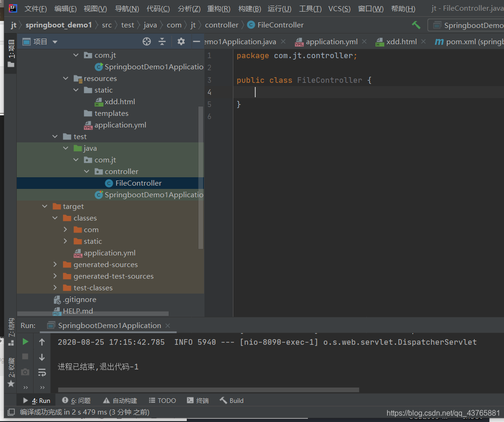Click the up arrow in the Run panel
Screen dimensions: 504x422
click(42, 342)
